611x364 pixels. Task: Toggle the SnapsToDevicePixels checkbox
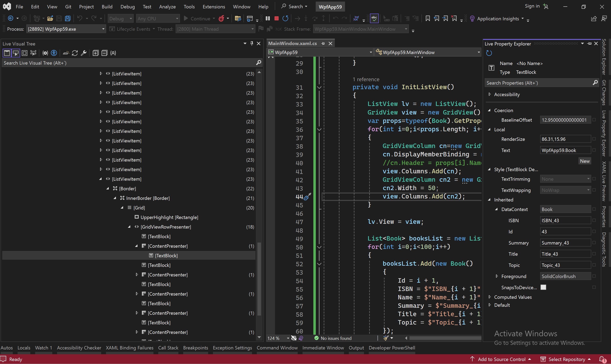543,287
